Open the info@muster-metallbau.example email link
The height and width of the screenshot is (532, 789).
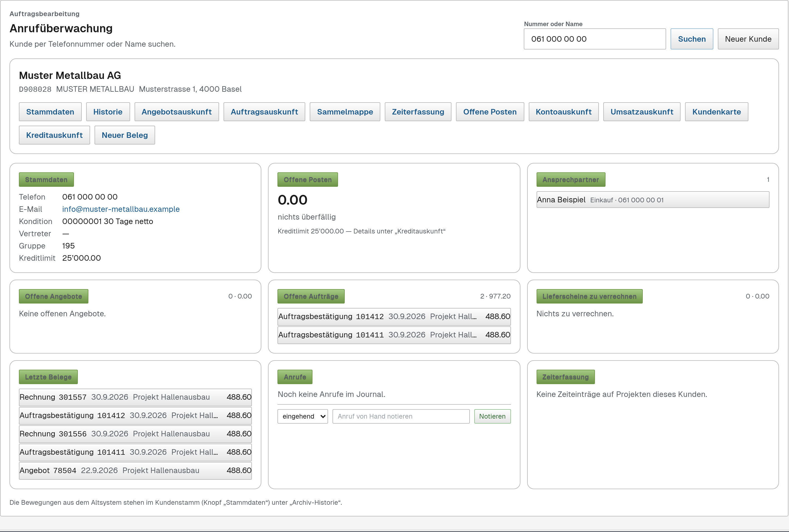121,209
